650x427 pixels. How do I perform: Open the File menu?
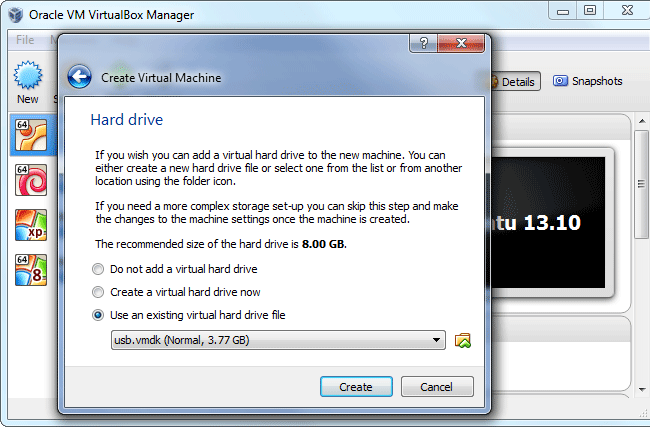pos(25,40)
